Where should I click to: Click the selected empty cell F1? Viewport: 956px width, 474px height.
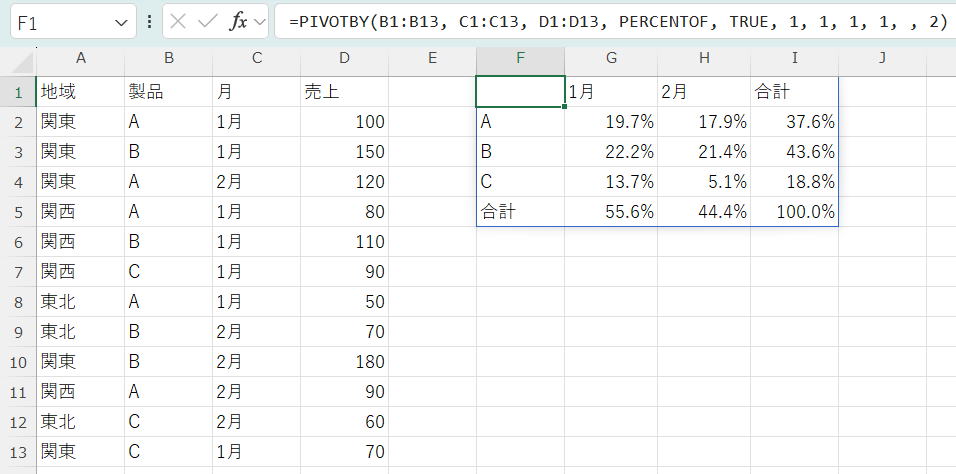520,92
